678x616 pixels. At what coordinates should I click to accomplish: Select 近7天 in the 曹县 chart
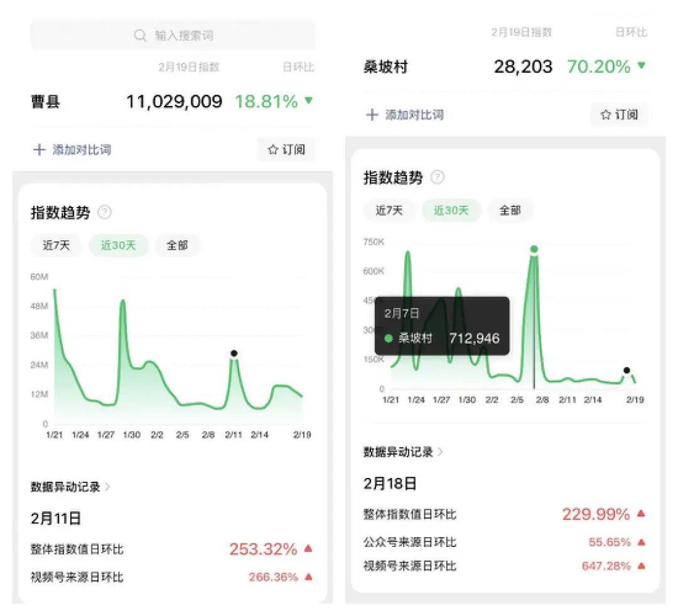56,245
